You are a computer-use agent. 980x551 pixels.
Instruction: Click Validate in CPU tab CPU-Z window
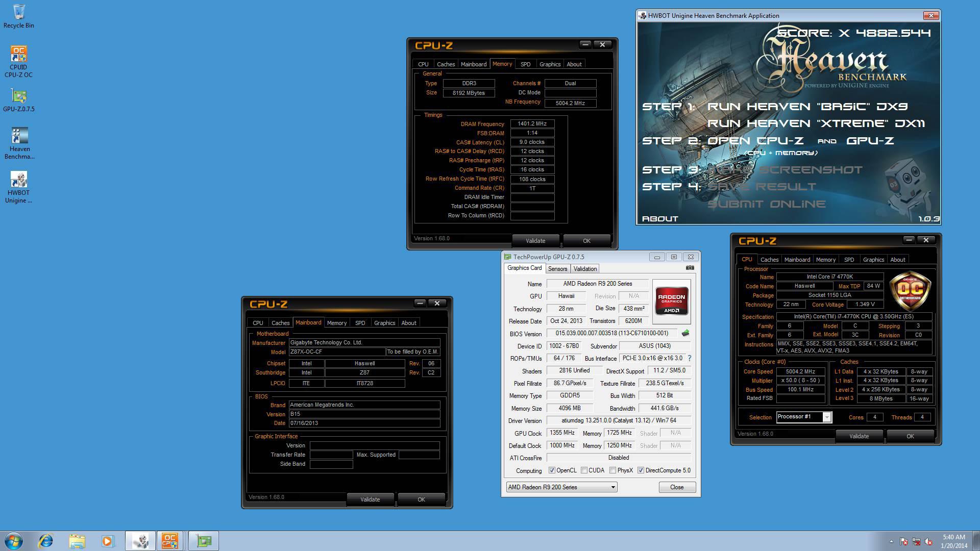pyautogui.click(x=859, y=436)
